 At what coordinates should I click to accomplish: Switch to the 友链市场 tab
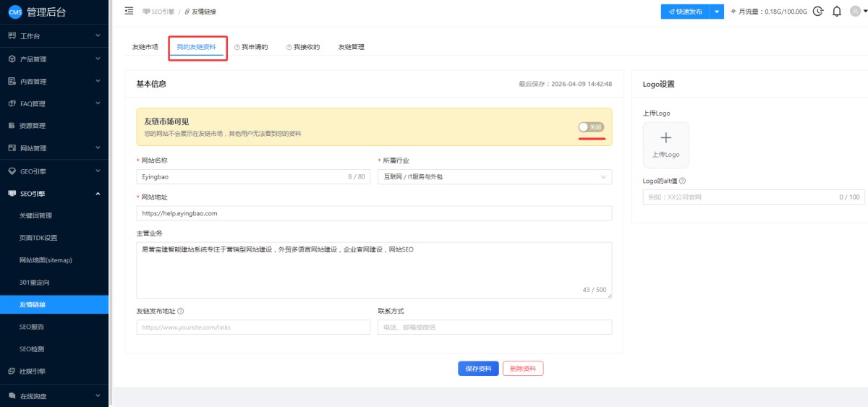(x=145, y=47)
